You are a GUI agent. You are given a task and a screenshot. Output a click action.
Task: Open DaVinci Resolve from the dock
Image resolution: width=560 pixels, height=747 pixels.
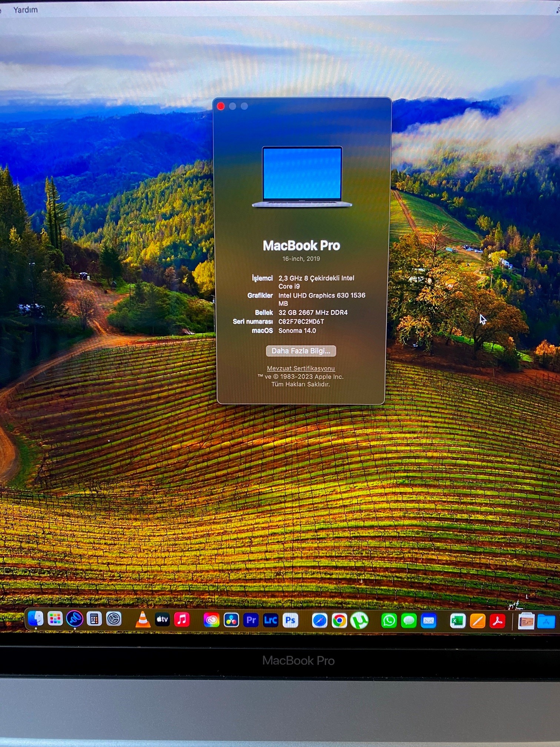[x=231, y=620]
